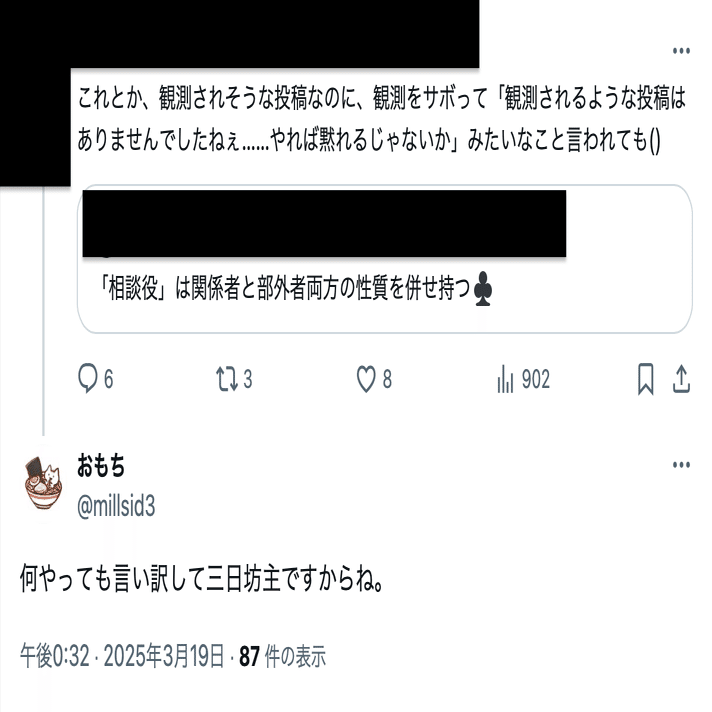This screenshot has height=712, width=712.
Task: Open the 87 件の表示 view count
Action: (282, 656)
